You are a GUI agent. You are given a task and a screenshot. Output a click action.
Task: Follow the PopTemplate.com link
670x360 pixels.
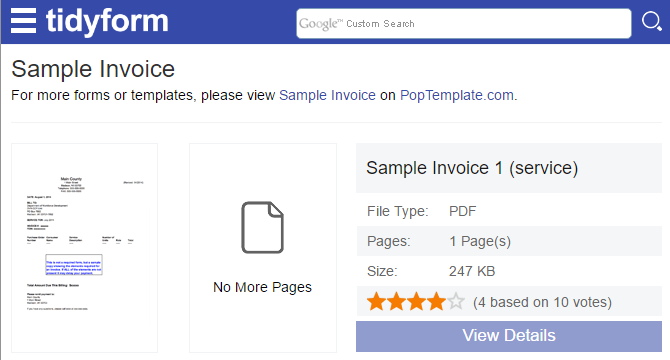point(457,95)
